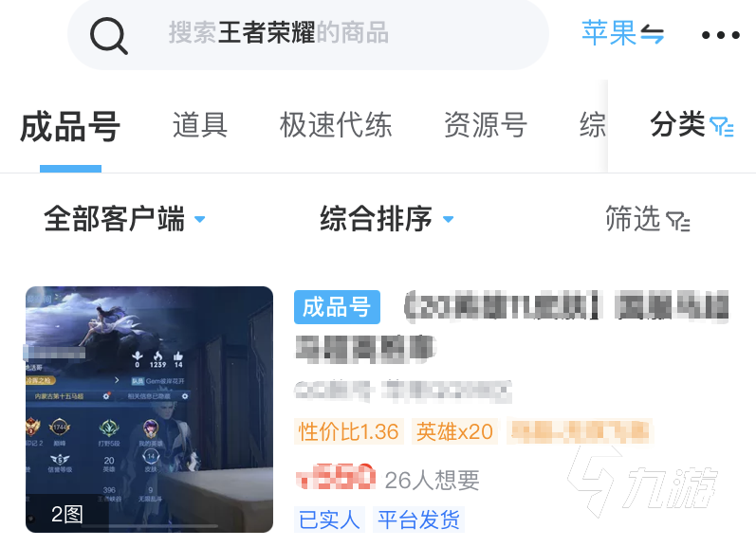Tap the 筛选 funnel icon
This screenshot has width=756, height=547.
[678, 222]
